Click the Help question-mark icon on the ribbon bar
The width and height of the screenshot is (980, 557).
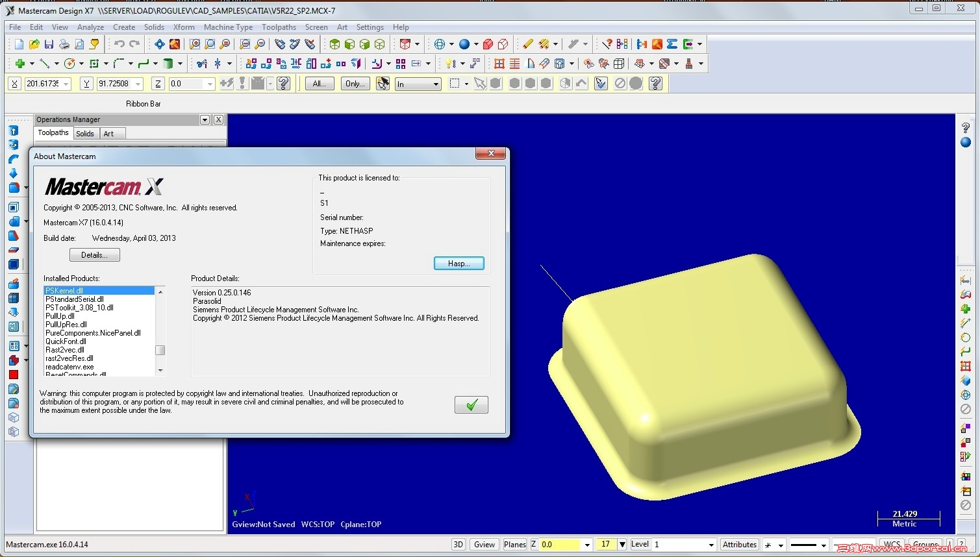pos(283,84)
